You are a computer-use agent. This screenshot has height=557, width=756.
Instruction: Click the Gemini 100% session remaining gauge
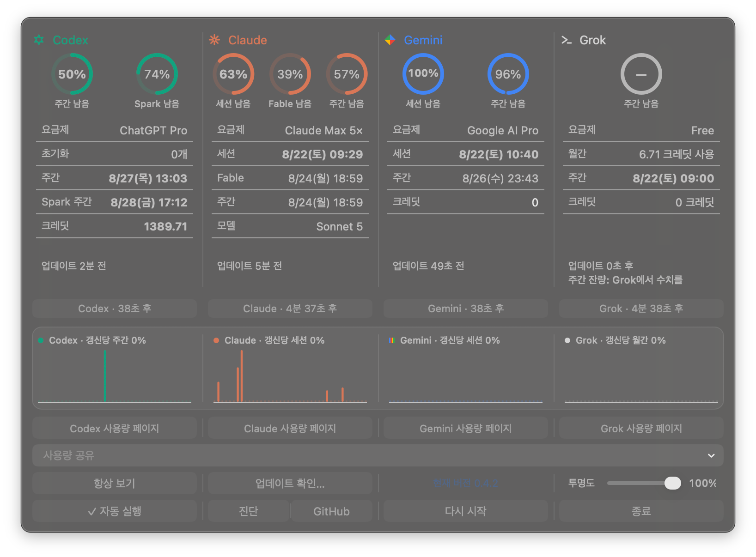pyautogui.click(x=423, y=74)
